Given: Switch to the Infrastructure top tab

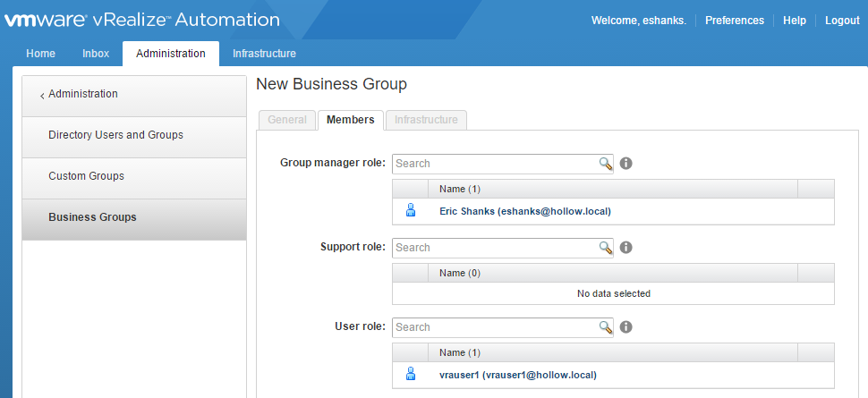Looking at the screenshot, I should coord(264,54).
